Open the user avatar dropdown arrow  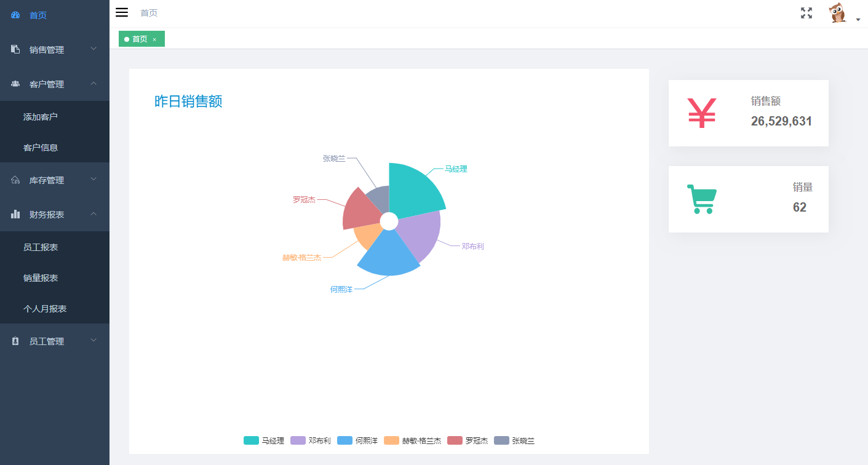tap(858, 19)
